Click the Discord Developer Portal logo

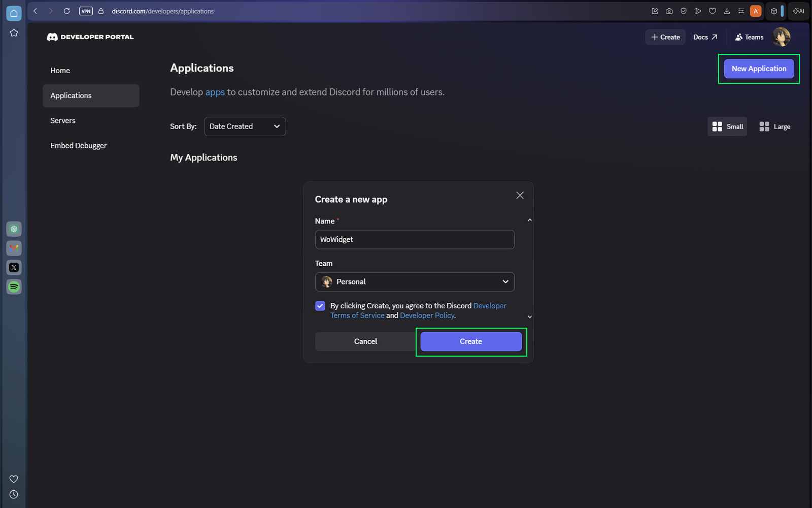(x=90, y=37)
